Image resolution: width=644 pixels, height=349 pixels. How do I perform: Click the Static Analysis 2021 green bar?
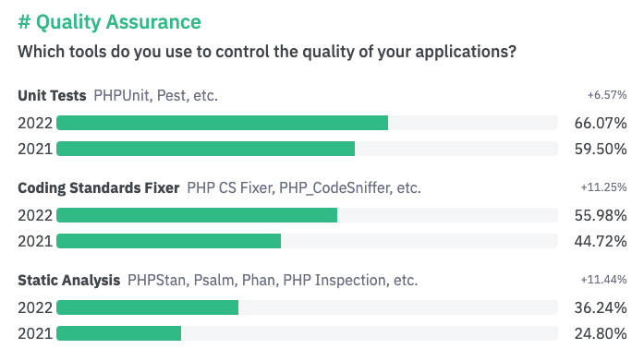coord(119,333)
